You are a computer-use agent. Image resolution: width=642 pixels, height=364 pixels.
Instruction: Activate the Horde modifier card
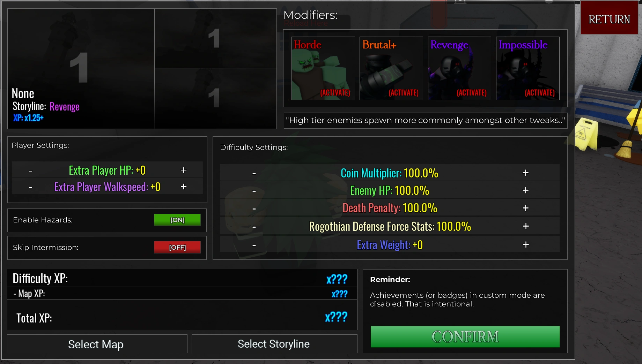point(323,68)
